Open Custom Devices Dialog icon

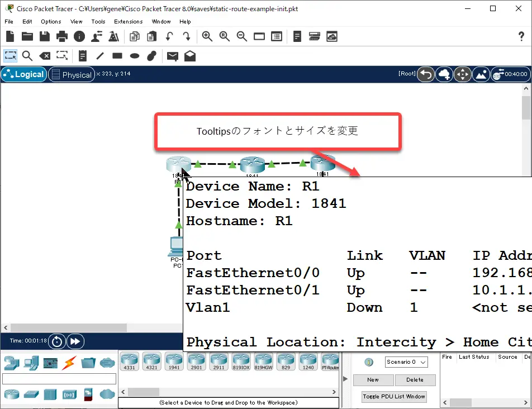click(277, 36)
